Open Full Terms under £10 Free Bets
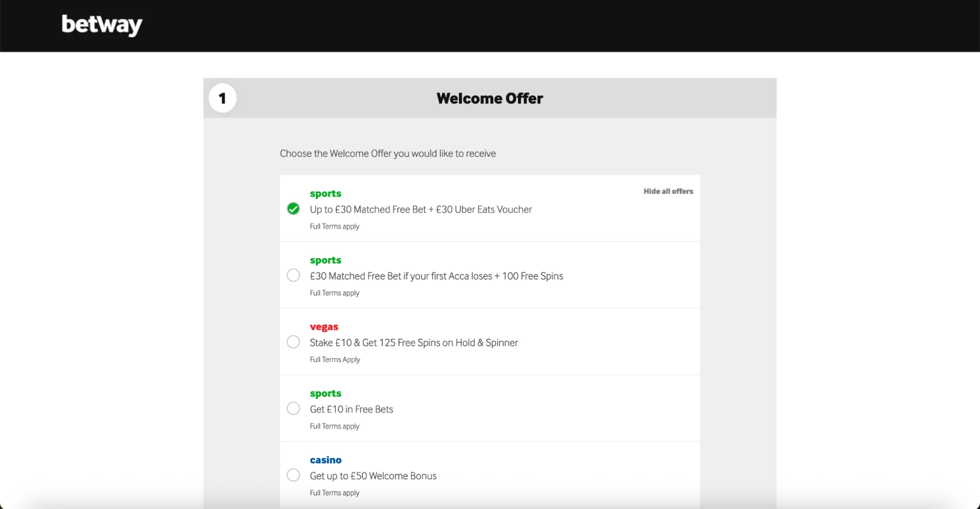Viewport: 980px width, 509px height. [x=334, y=426]
